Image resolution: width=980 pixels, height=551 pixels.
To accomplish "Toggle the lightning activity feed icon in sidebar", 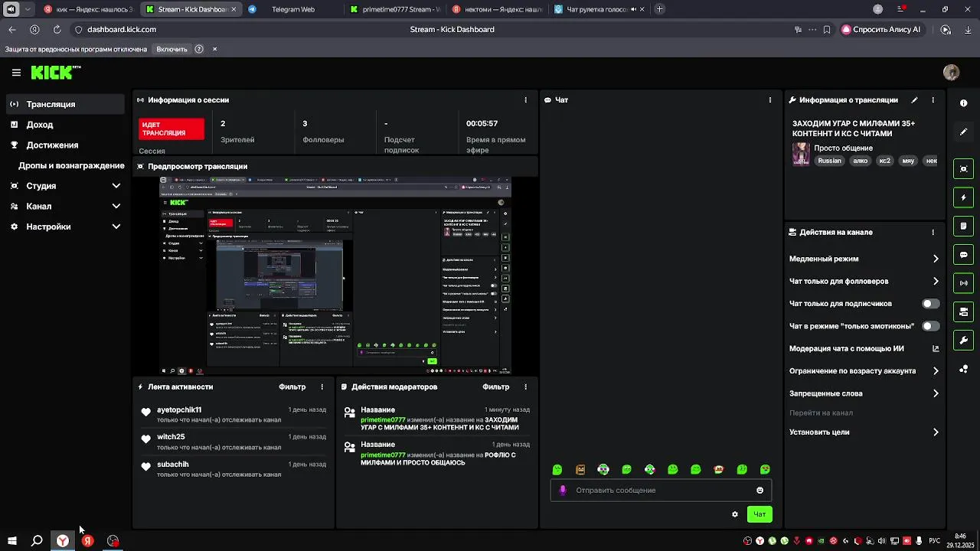I will (964, 197).
